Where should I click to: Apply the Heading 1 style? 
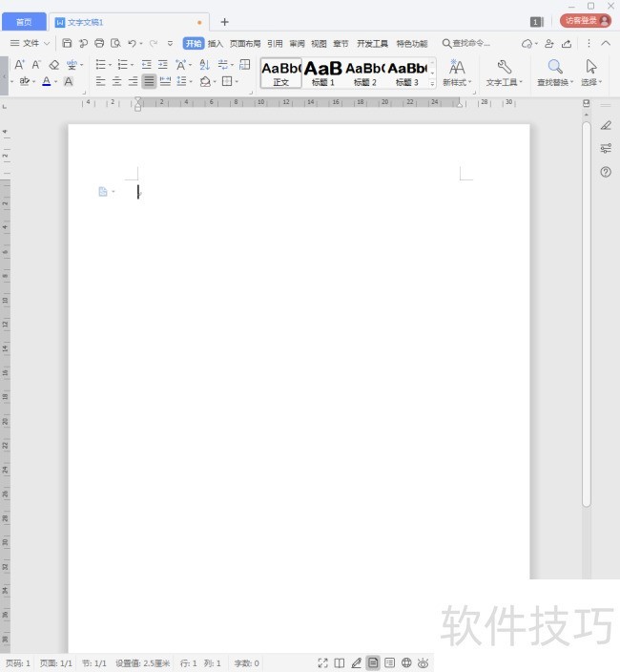click(322, 73)
